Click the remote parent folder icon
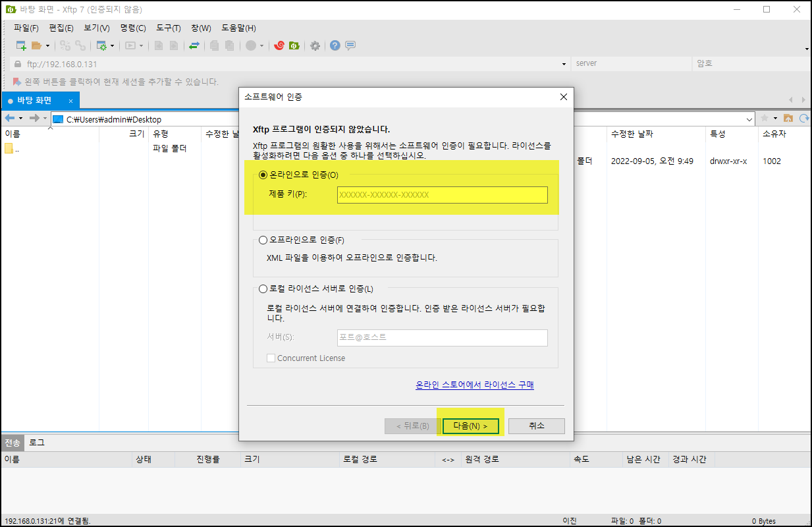 tap(788, 119)
